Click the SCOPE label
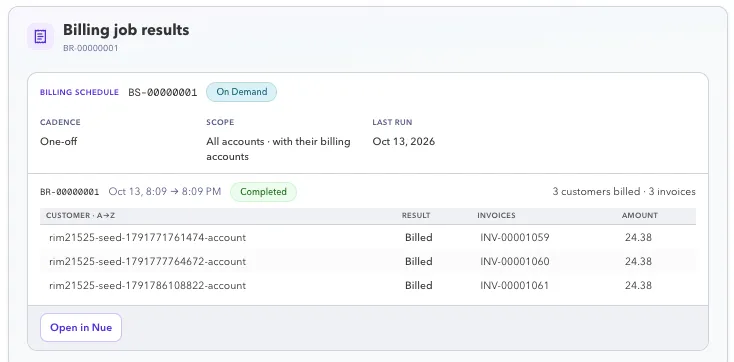The height and width of the screenshot is (362, 734). coord(220,122)
